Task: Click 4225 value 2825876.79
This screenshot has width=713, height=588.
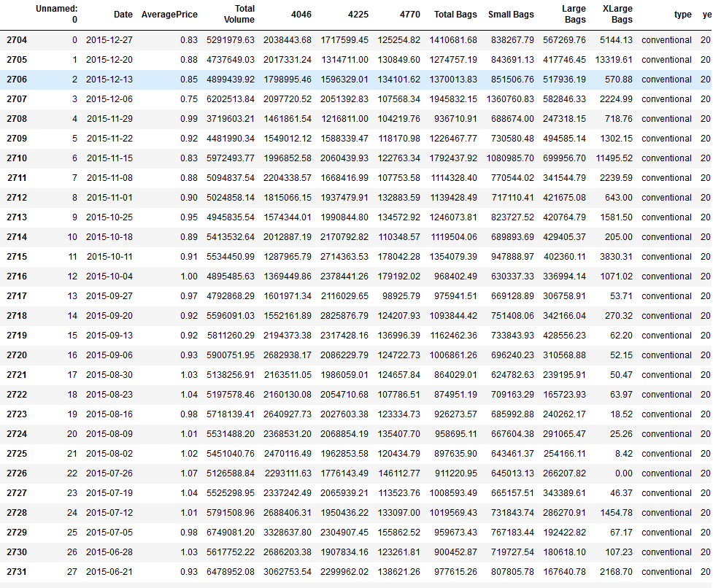Action: click(344, 316)
